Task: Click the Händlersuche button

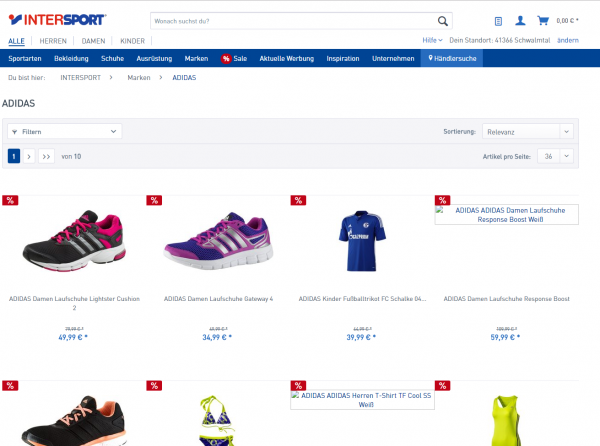Action: click(x=452, y=59)
